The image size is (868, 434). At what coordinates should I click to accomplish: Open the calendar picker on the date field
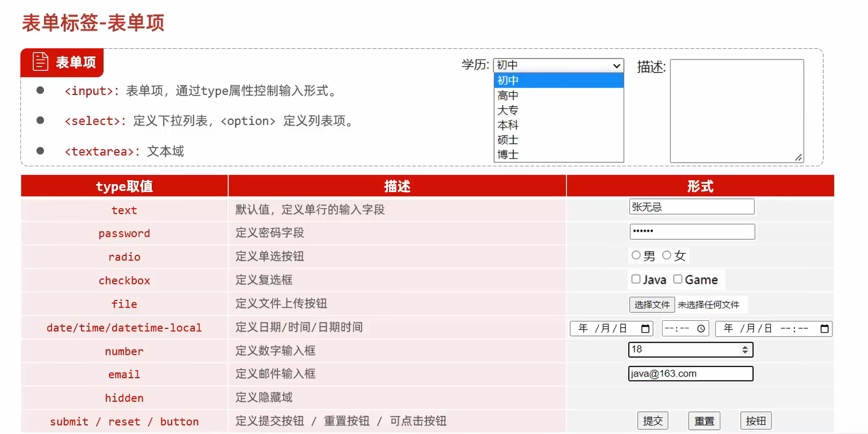point(645,329)
